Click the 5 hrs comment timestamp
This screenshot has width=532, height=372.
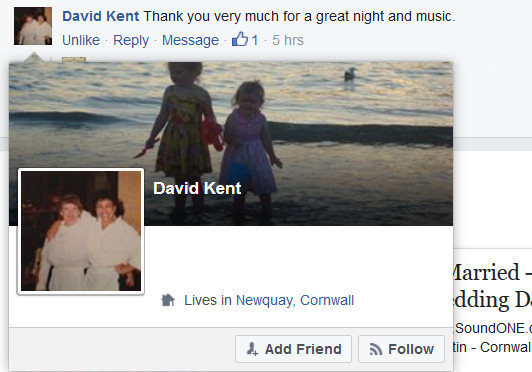288,40
